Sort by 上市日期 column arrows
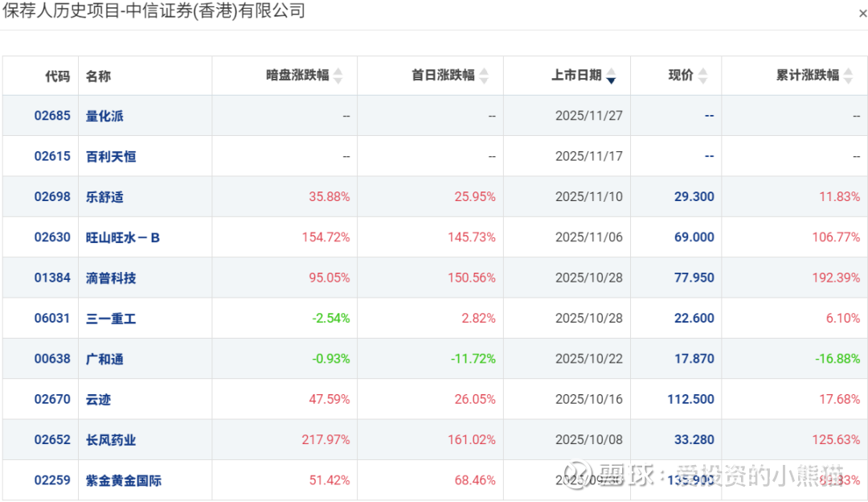Screen dimensions: 868x502 (611, 76)
